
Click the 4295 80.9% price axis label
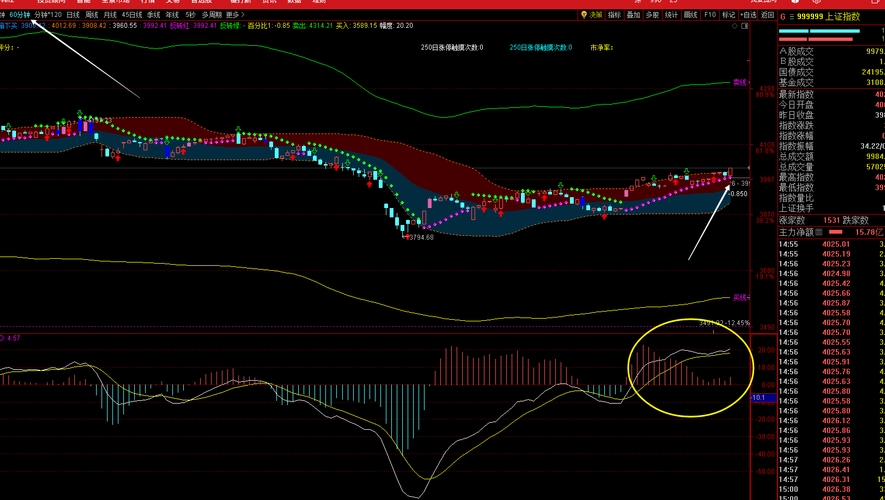[x=767, y=92]
